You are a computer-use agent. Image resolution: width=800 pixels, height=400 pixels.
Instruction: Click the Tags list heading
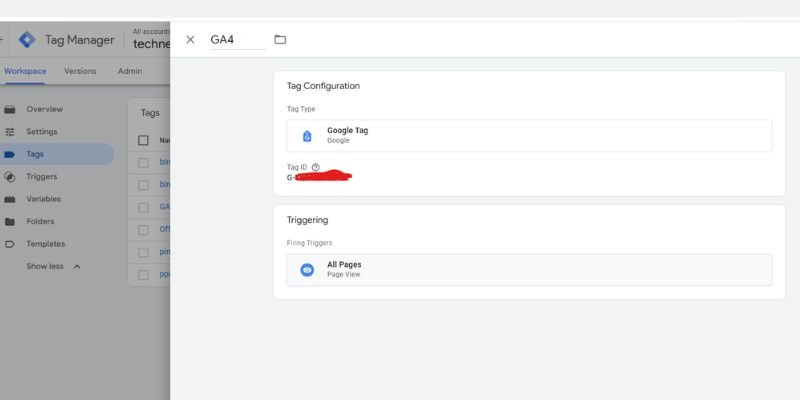150,113
